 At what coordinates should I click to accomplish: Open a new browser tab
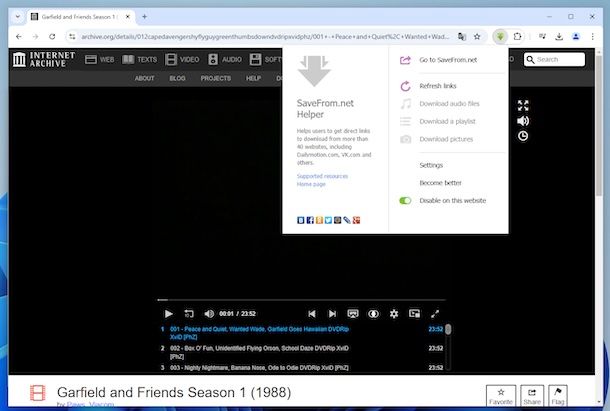coord(144,17)
